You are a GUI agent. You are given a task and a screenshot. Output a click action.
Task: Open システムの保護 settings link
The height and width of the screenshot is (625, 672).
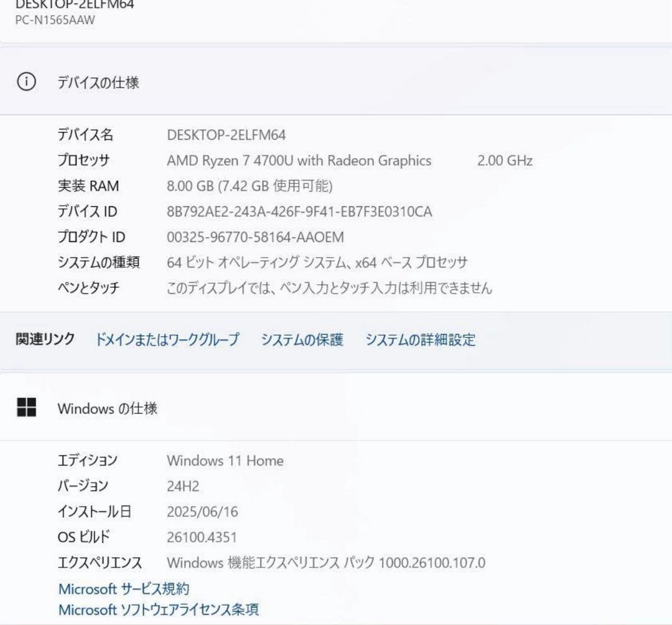(x=302, y=340)
